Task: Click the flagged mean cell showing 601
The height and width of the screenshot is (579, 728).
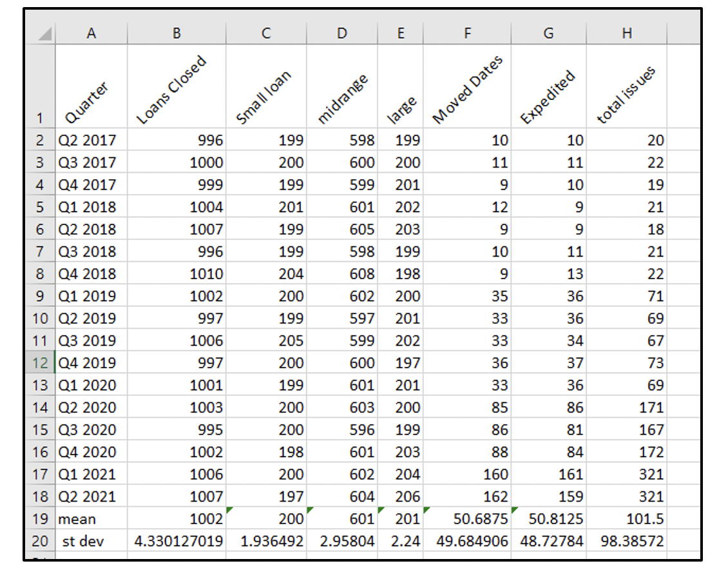Action: point(341,518)
